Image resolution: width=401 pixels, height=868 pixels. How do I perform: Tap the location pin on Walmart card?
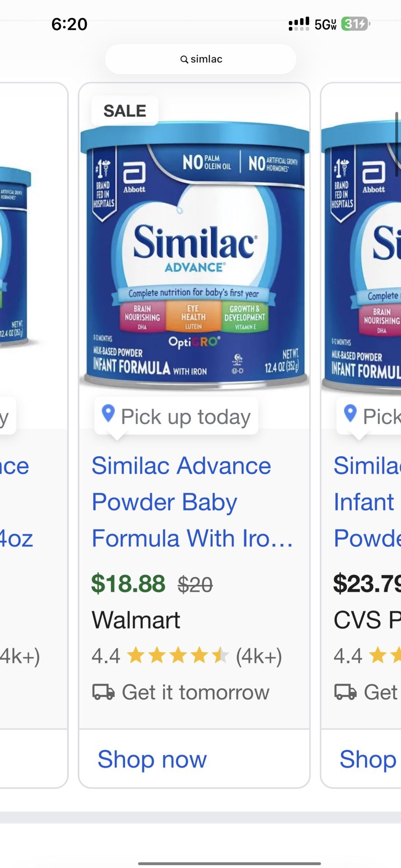click(108, 414)
